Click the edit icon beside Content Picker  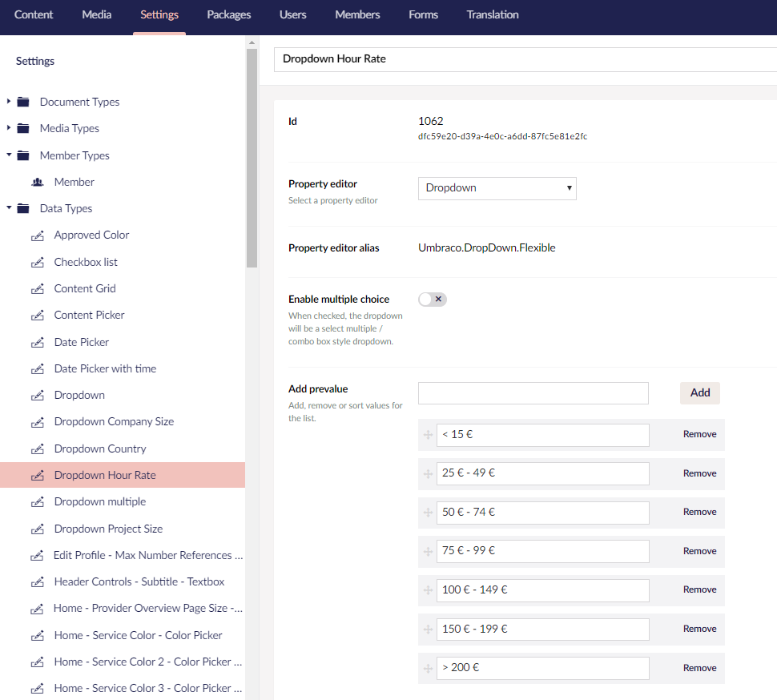point(37,315)
